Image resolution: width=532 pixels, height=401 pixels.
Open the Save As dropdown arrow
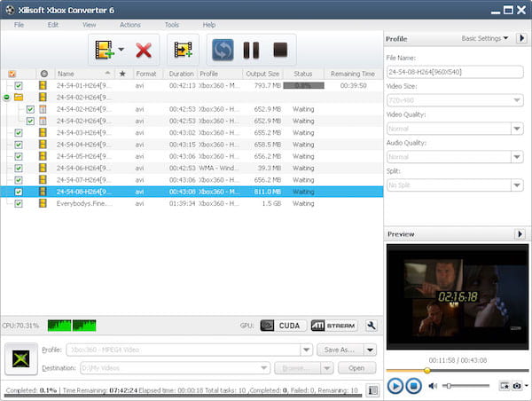(x=370, y=350)
